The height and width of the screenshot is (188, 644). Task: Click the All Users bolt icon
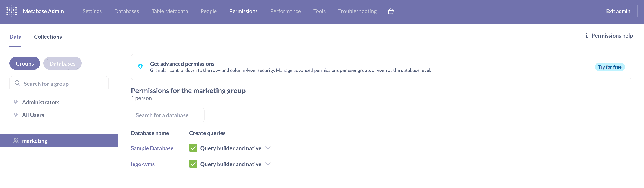(x=16, y=115)
